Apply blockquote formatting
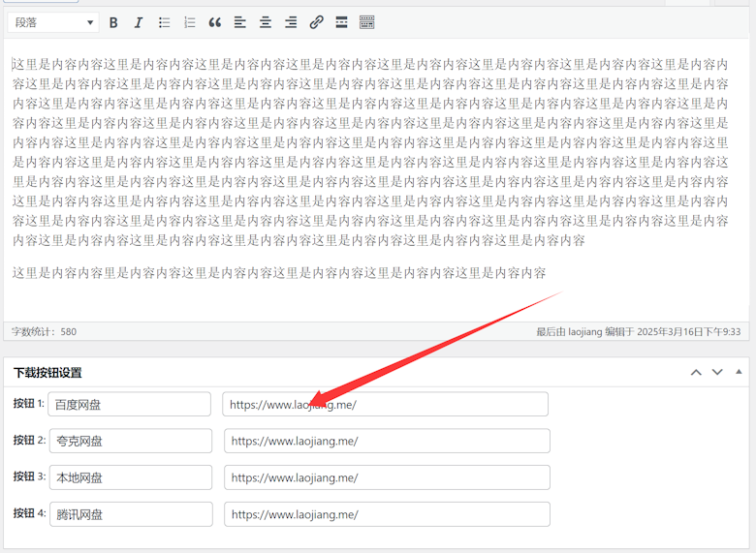This screenshot has height=553, width=756. click(x=215, y=22)
